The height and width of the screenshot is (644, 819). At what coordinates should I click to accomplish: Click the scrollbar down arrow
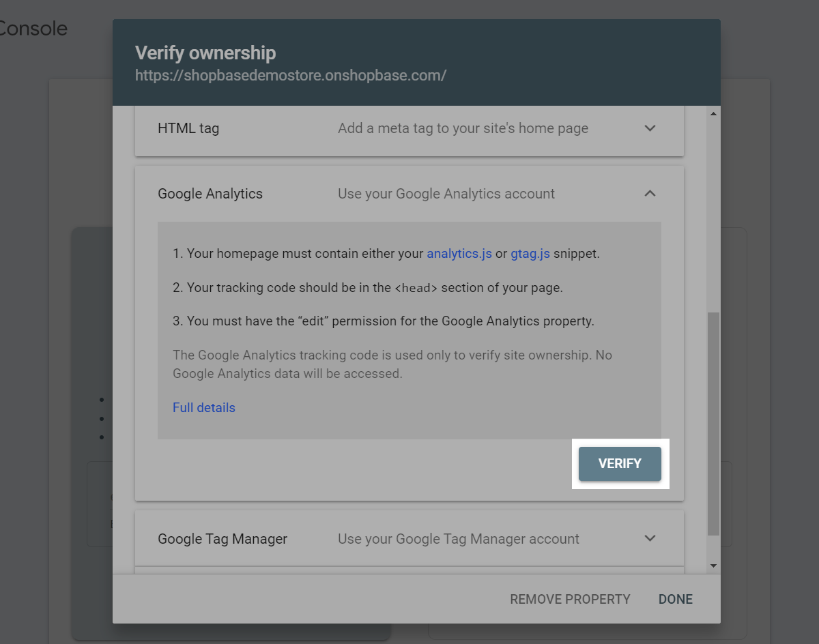pos(714,566)
